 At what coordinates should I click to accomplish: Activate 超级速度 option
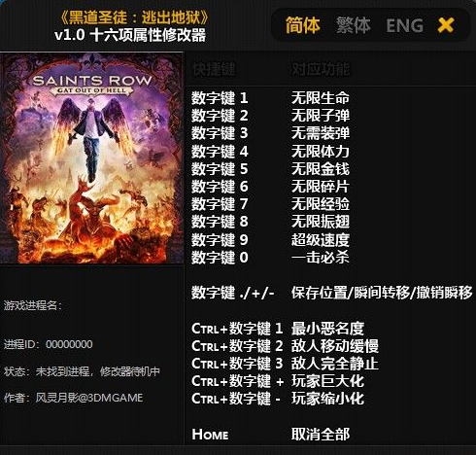pos(321,239)
